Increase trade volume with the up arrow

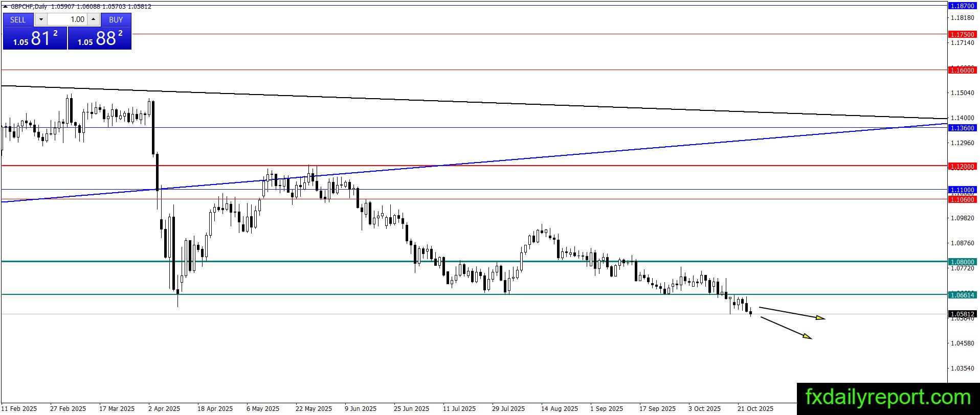93,19
